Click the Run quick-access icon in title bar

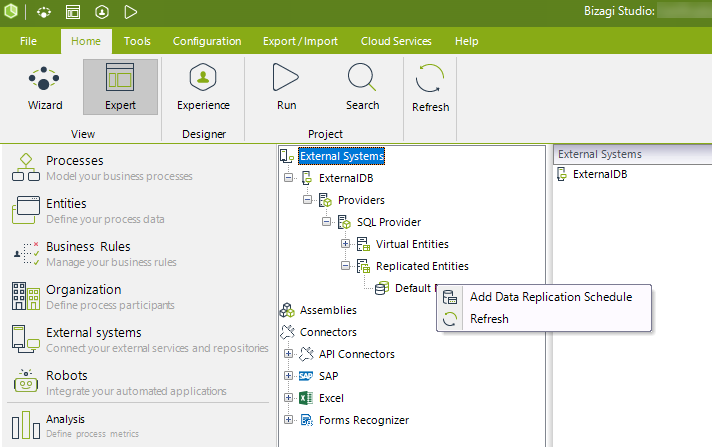[131, 12]
